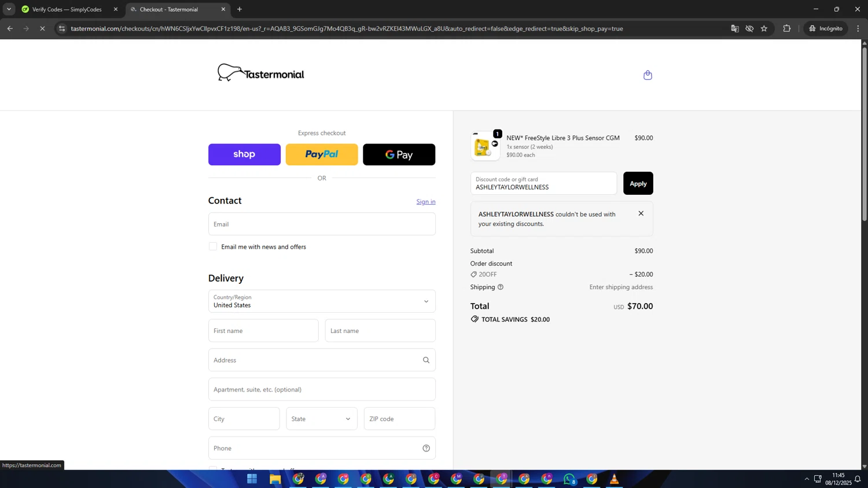The image size is (868, 488).
Task: Open WhatsApp from the taskbar
Action: pyautogui.click(x=569, y=479)
